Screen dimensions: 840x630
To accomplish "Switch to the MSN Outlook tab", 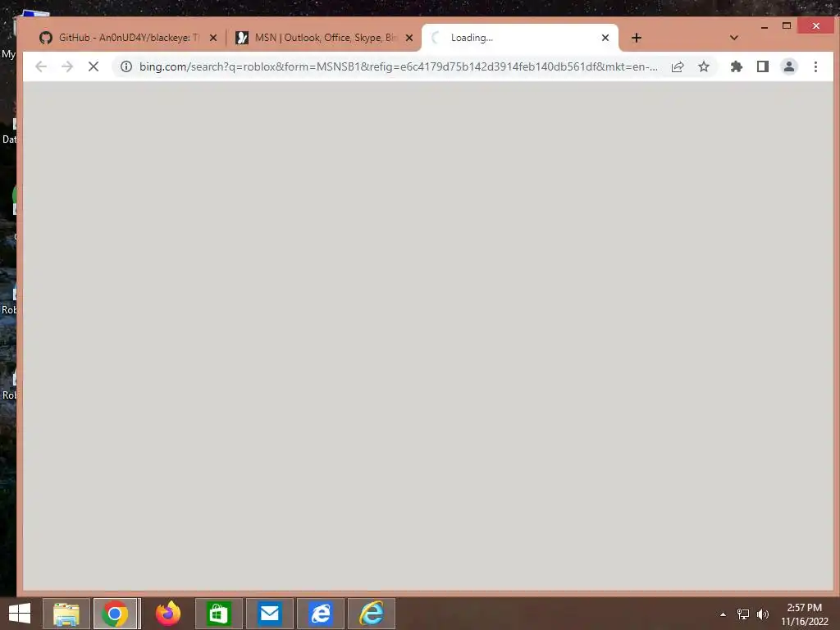I will (x=323, y=38).
